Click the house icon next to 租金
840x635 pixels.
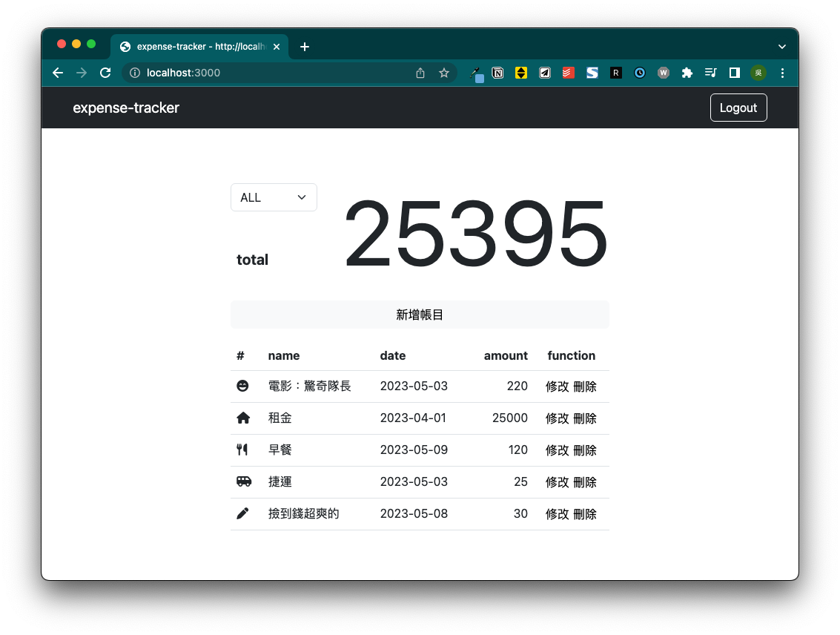(243, 418)
